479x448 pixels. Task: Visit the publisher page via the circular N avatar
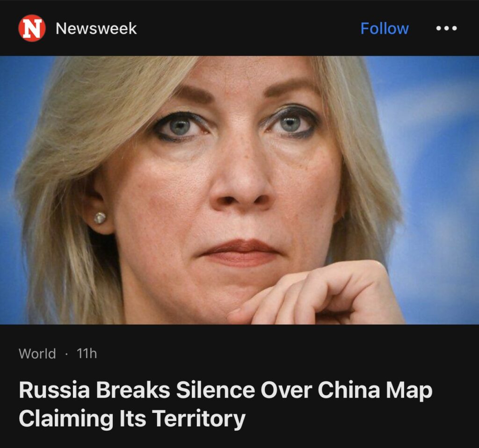pos(32,28)
